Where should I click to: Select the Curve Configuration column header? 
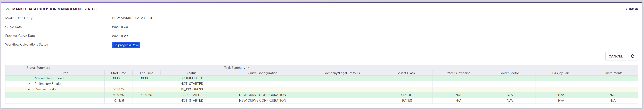[262, 73]
